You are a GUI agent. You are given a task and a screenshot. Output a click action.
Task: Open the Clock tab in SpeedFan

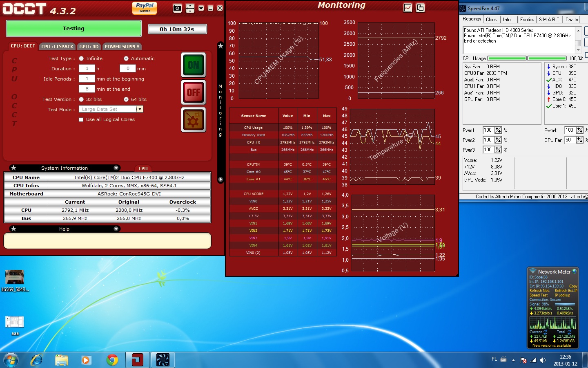pyautogui.click(x=492, y=20)
